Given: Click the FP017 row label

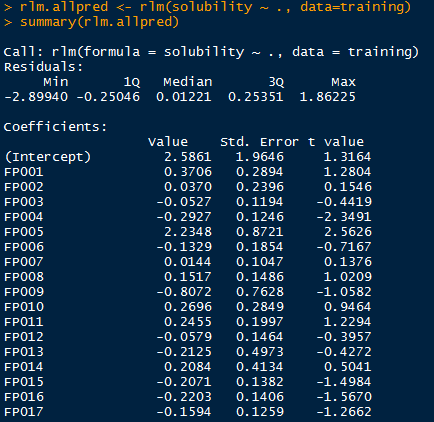Looking at the screenshot, I should [x=24, y=412].
